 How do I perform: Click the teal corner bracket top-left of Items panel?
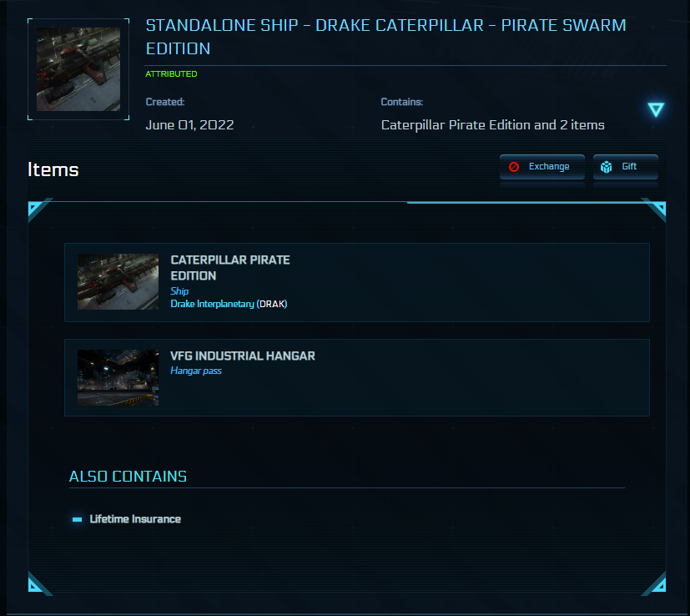35,205
